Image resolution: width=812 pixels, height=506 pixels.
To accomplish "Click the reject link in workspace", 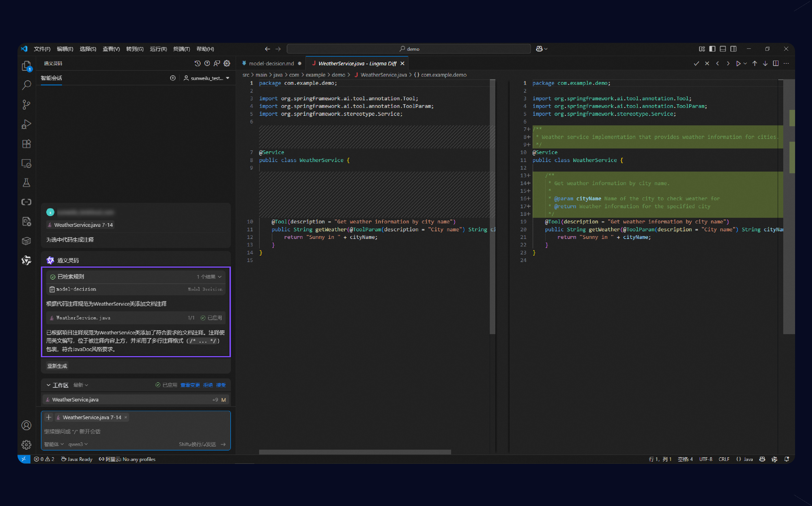I will click(x=208, y=385).
